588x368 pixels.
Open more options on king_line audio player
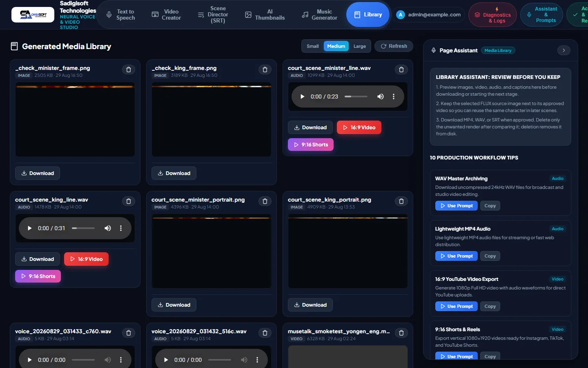click(x=121, y=228)
